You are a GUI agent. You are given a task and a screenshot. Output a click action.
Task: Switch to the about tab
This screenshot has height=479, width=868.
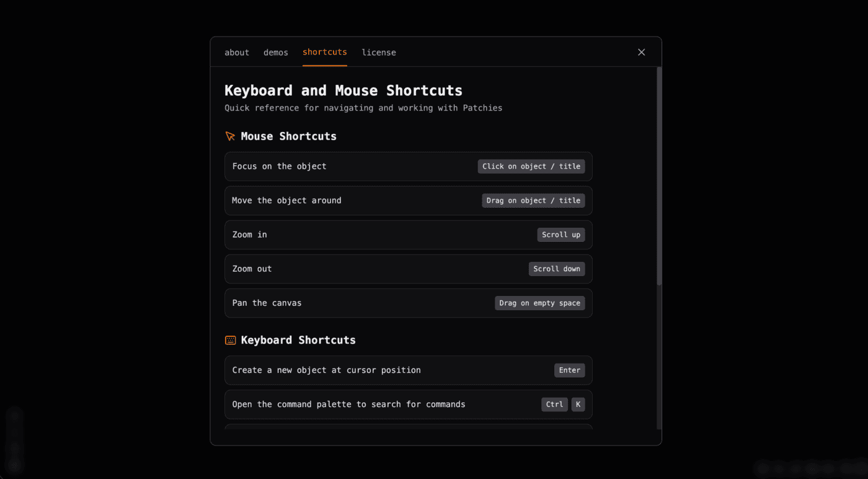(237, 52)
